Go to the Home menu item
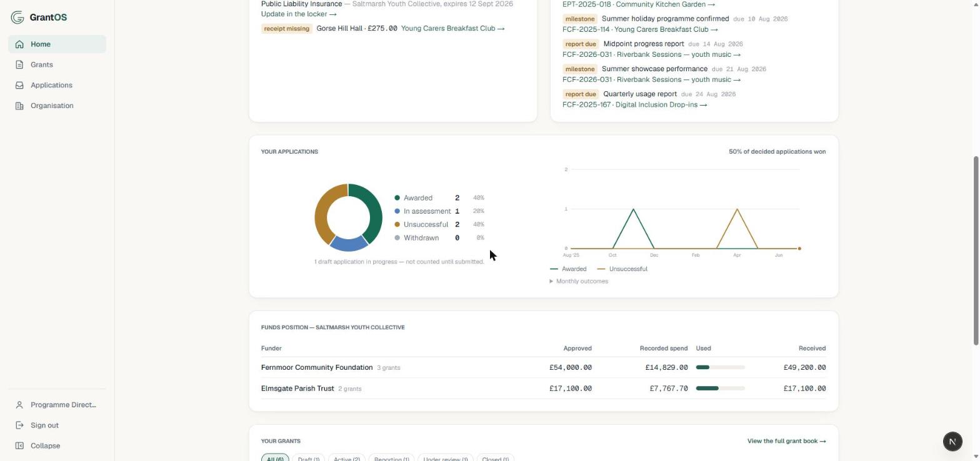Viewport: 980px width, 461px height. pyautogui.click(x=57, y=44)
